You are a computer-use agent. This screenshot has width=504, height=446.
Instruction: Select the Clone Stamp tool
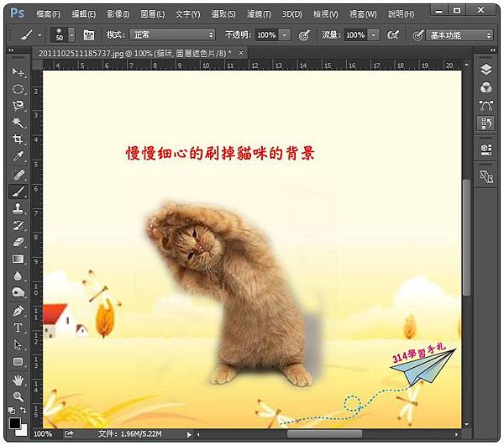[18, 208]
